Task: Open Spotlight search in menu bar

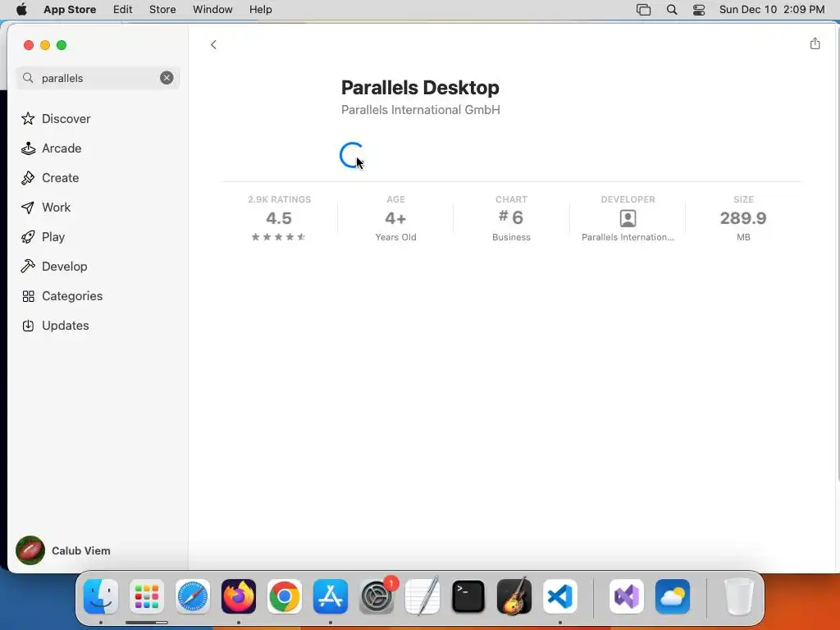Action: click(672, 9)
